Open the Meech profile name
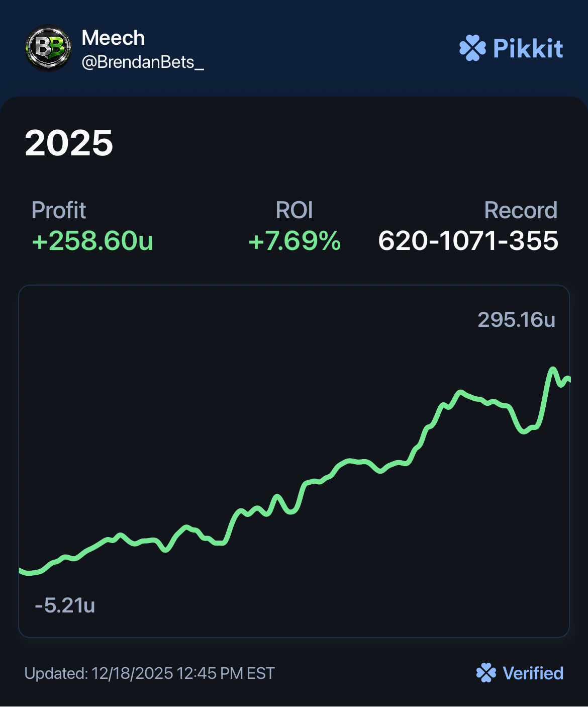The image size is (588, 707). (x=113, y=38)
